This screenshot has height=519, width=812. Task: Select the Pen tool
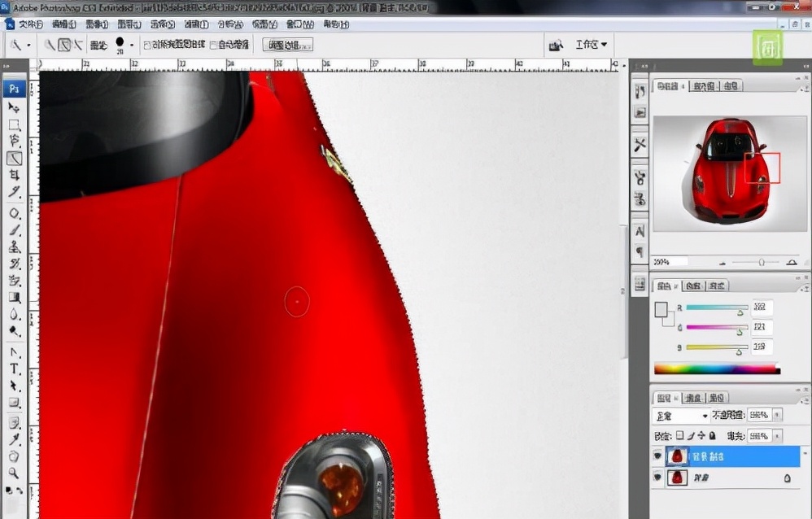[x=12, y=353]
